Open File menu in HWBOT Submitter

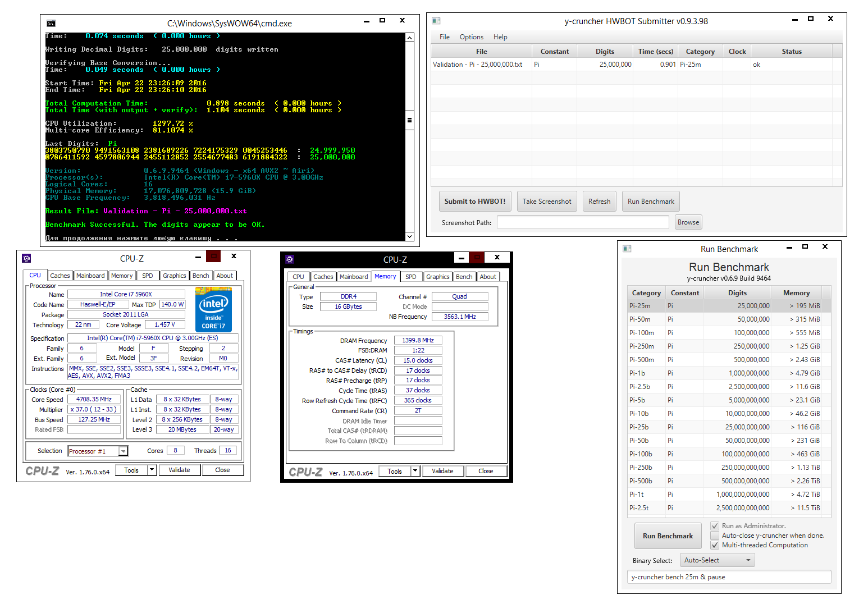[445, 37]
